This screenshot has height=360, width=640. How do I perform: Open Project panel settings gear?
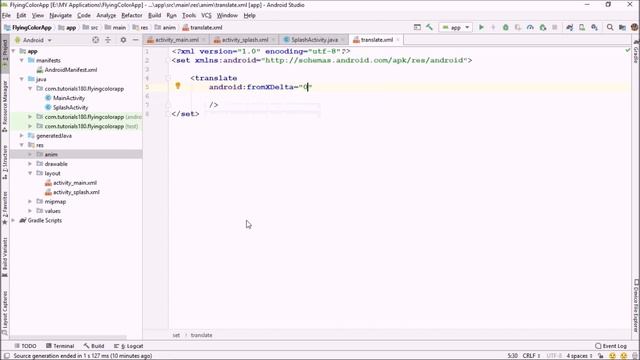pos(123,40)
